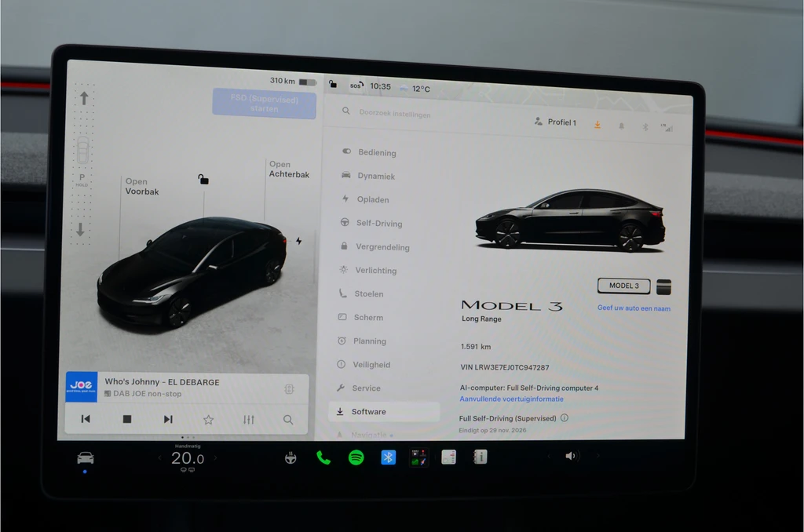
Task: Open car controls with the car icon
Action: (x=85, y=457)
